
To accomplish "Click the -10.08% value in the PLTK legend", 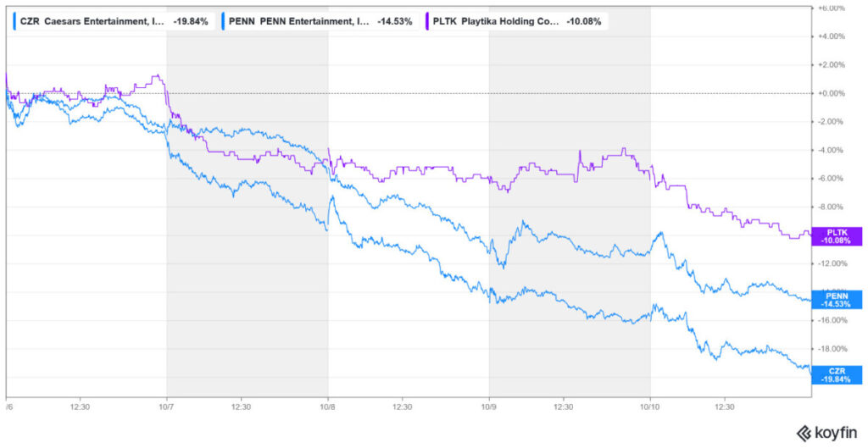I will 583,20.
